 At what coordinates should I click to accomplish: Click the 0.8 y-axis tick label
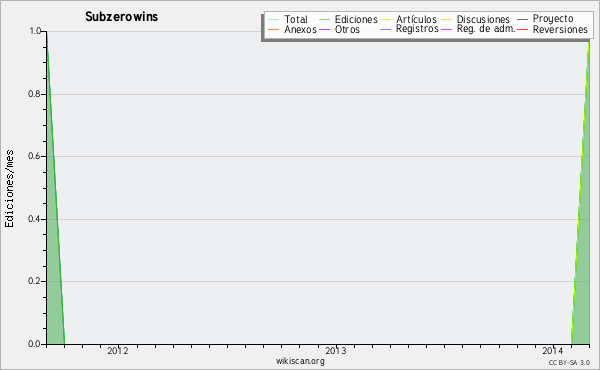(35, 94)
